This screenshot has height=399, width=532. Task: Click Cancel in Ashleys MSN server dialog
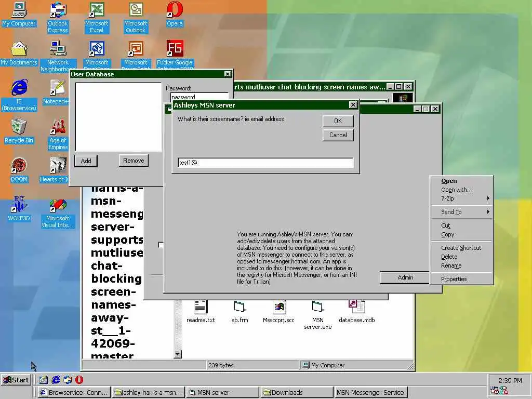click(338, 135)
